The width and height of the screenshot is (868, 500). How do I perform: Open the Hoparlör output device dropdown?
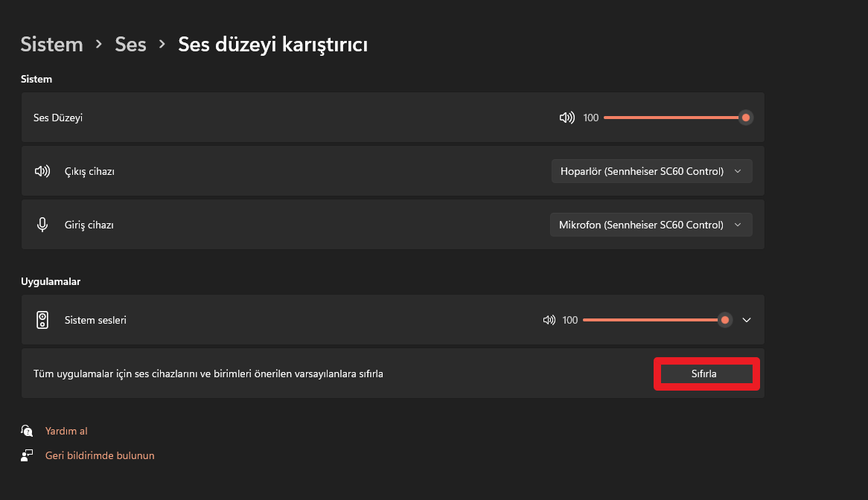tap(651, 171)
